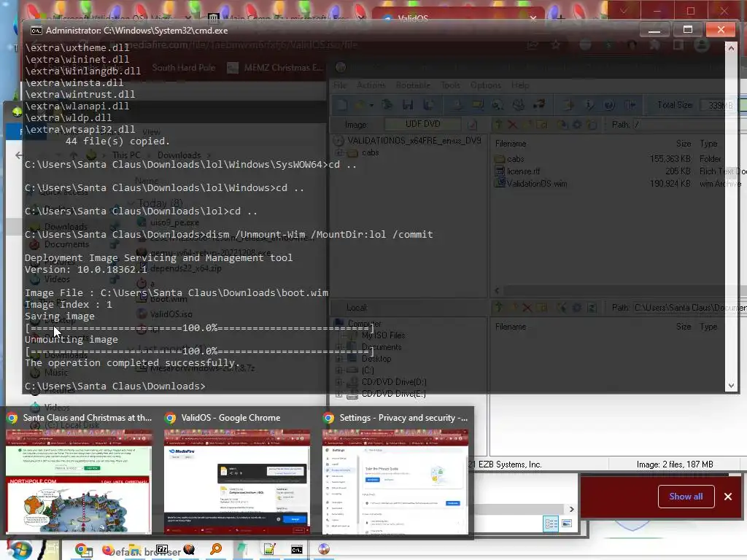Image resolution: width=747 pixels, height=560 pixels.
Task: Click cmd scrollbar down arrow
Action: tap(731, 386)
